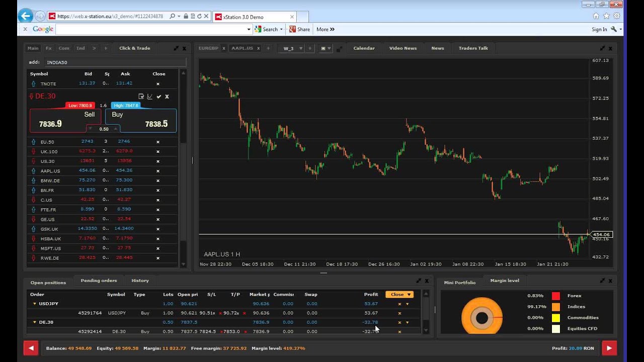Image resolution: width=644 pixels, height=362 pixels.
Task: Collapse the DE.30 position group
Action: click(35, 322)
